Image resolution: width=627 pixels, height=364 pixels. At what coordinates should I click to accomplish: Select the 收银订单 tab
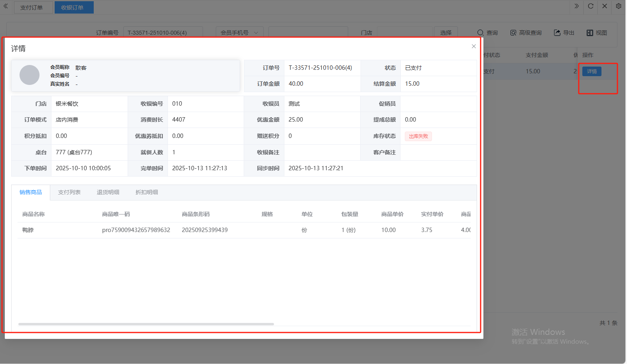pos(72,8)
